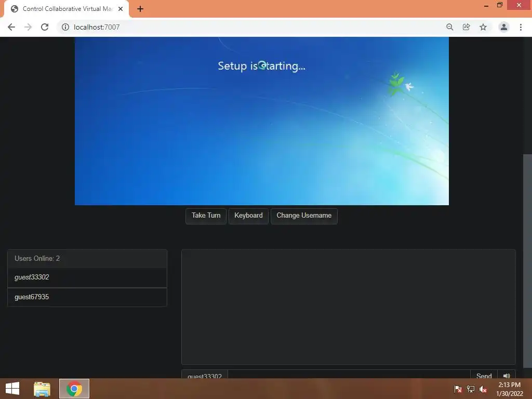The height and width of the screenshot is (399, 532).
Task: Reload the localhost page
Action: (45, 27)
